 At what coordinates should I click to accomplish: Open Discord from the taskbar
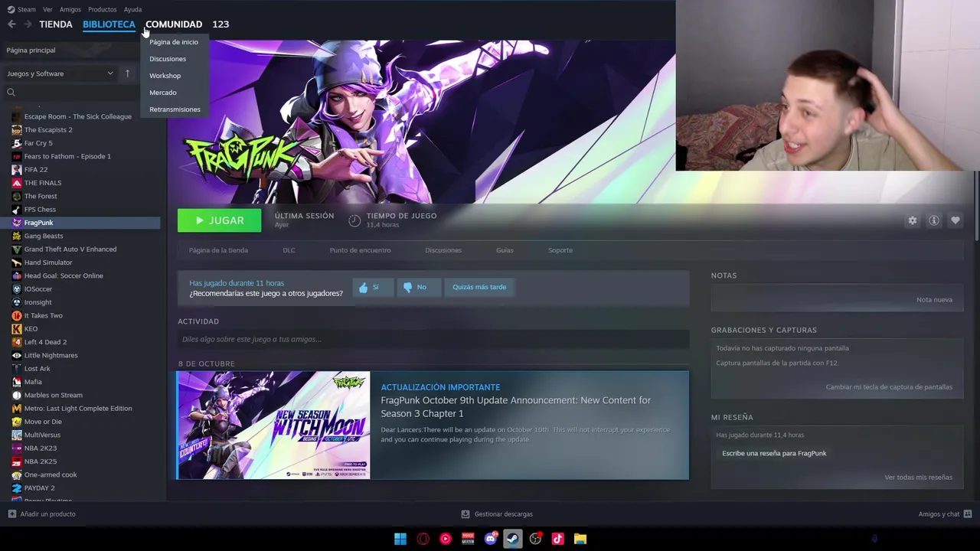pos(491,539)
